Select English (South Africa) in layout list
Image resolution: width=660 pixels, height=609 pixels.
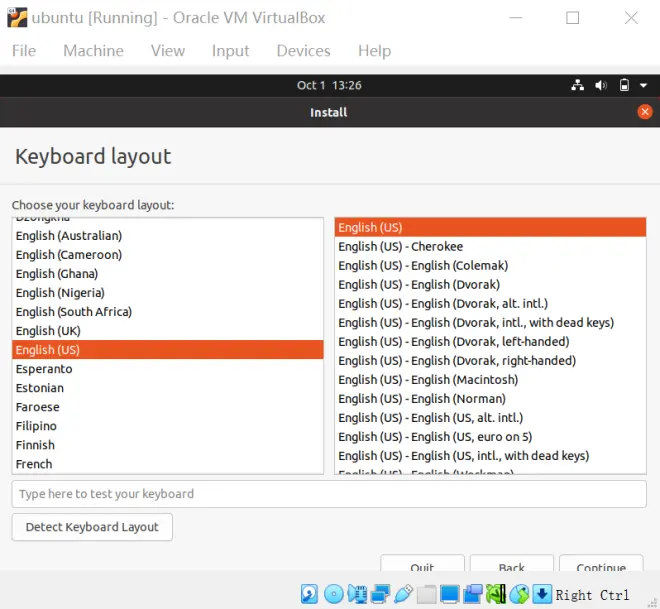pyautogui.click(x=168, y=312)
